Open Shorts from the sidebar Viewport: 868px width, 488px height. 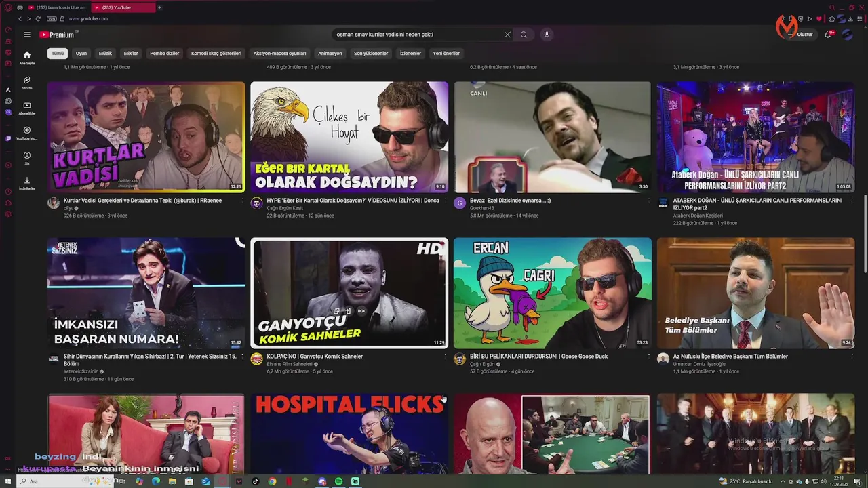[27, 83]
